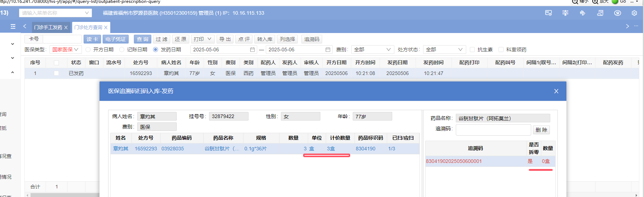Select 发药日期 radio button
Screen dimensions: 644x197
tap(156, 50)
